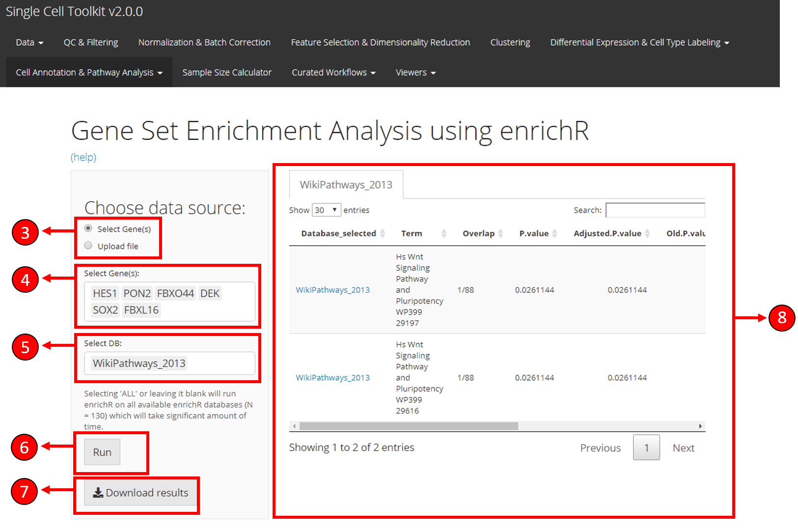This screenshot has width=798, height=532.
Task: Click P.value column sort icon
Action: pos(554,234)
